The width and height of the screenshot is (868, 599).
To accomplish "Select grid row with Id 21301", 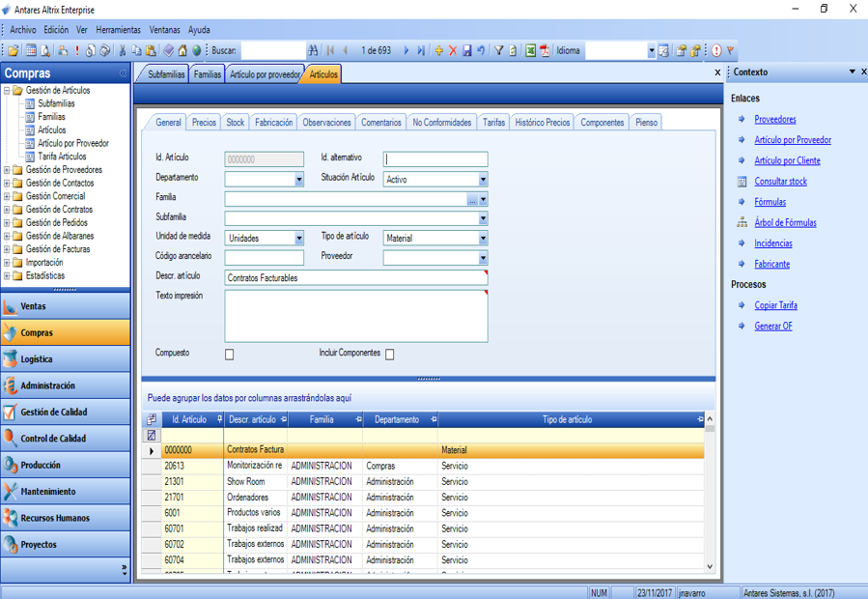I will [x=423, y=481].
